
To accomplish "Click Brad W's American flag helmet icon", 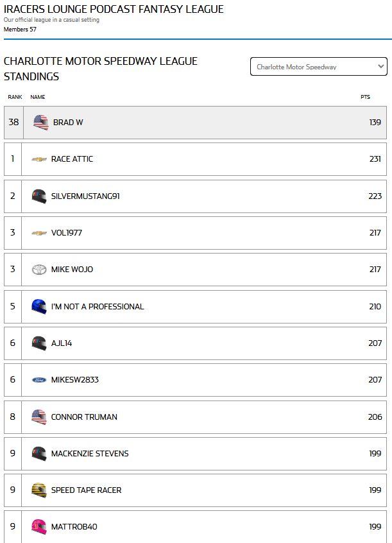I will pyautogui.click(x=41, y=122).
